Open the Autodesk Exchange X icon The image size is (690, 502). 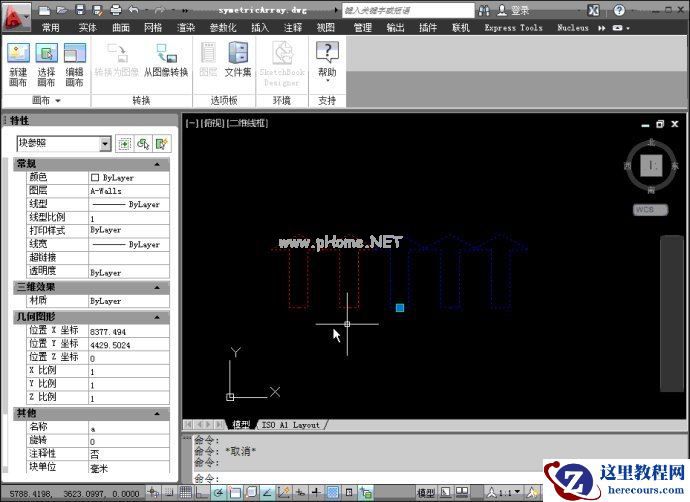point(593,10)
